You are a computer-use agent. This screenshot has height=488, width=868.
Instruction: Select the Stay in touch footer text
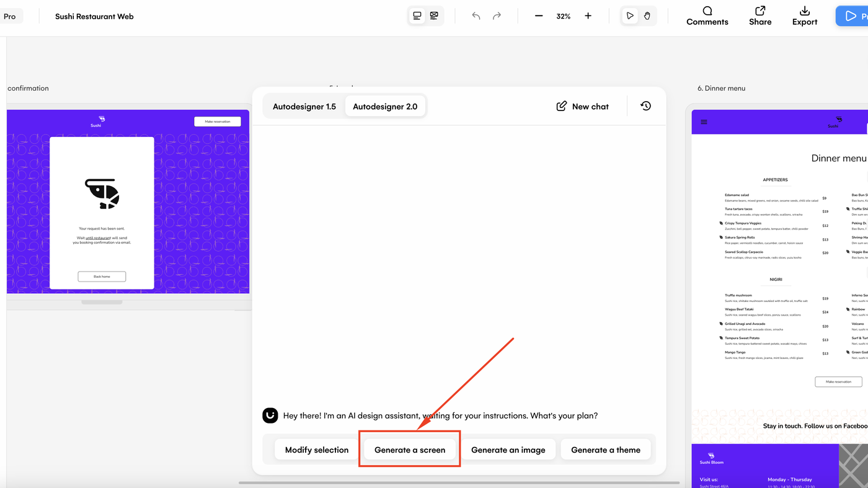(x=815, y=426)
